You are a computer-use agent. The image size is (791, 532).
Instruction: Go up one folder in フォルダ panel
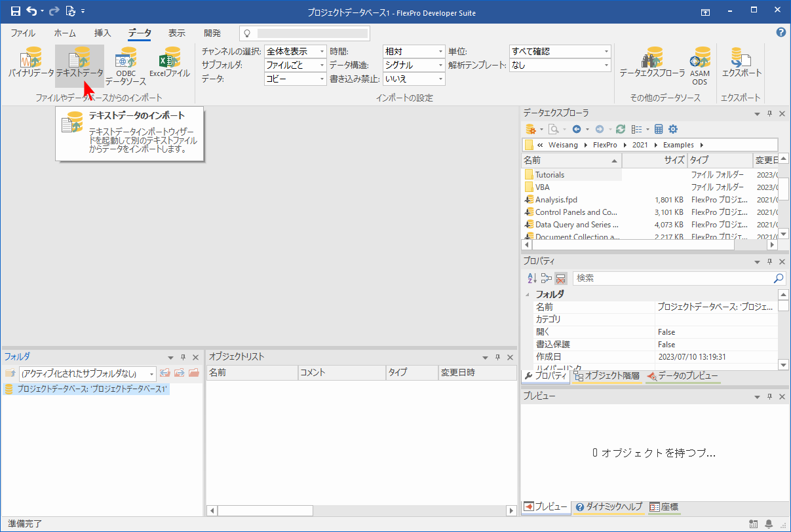[10, 373]
